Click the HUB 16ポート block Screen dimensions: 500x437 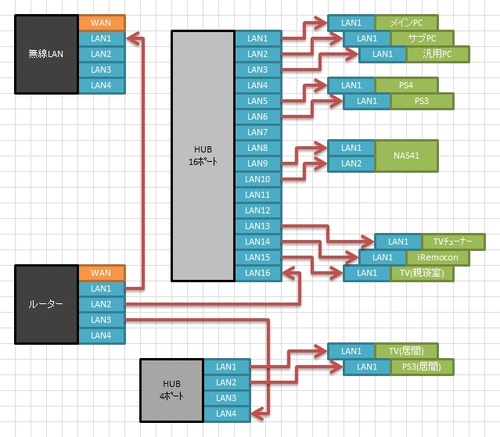(x=203, y=156)
